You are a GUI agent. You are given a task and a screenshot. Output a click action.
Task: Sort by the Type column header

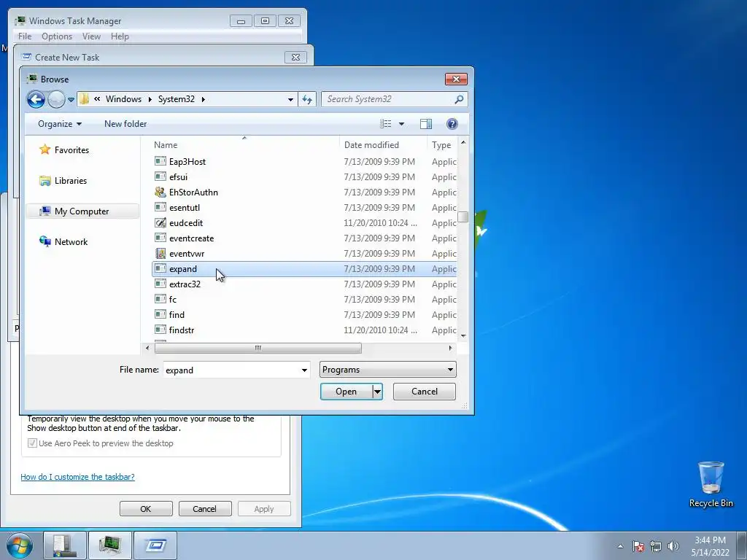tap(441, 145)
